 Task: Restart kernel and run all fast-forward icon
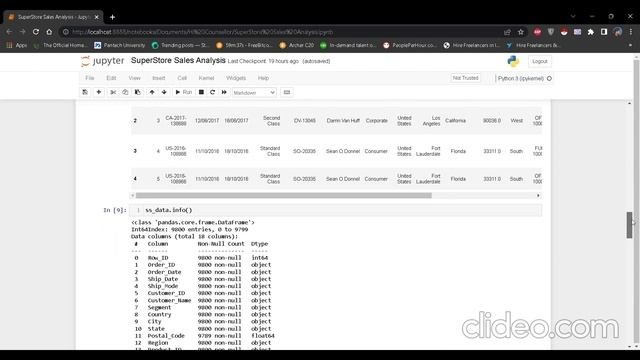pos(224,92)
